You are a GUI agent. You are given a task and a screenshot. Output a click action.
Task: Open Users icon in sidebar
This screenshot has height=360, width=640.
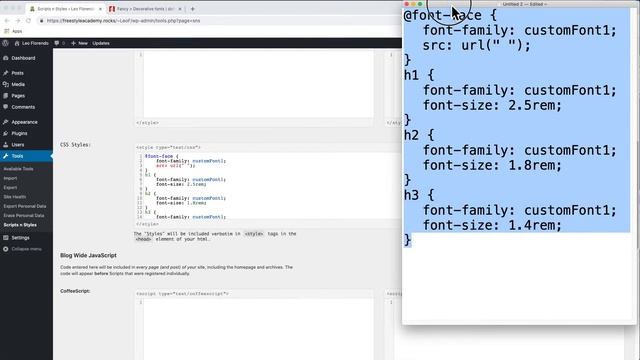(x=6, y=144)
